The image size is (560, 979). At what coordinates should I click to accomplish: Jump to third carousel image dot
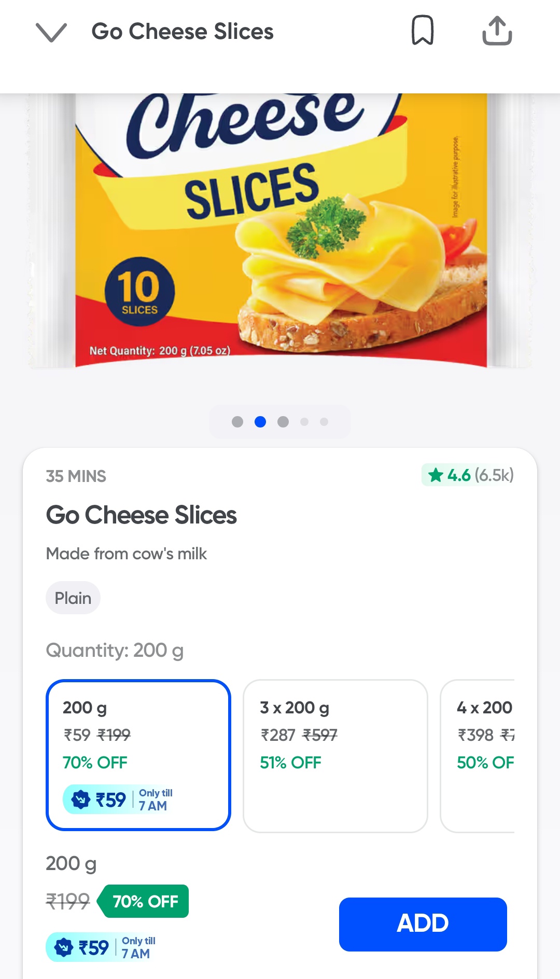(x=283, y=422)
